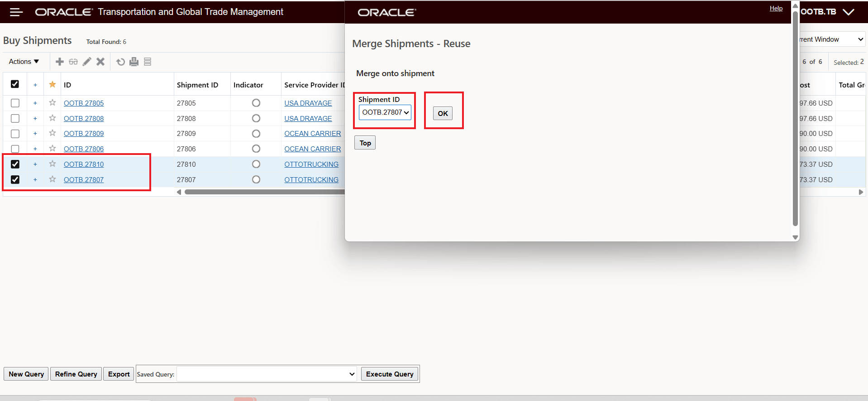Uncheck the OOTB.27807 row checkbox
868x401 pixels.
click(x=15, y=179)
